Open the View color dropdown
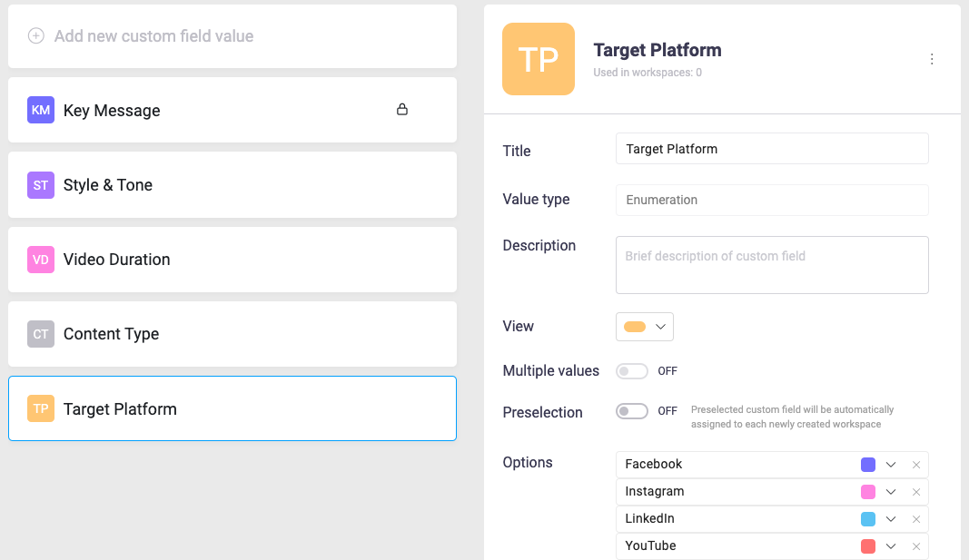The height and width of the screenshot is (560, 969). (645, 327)
